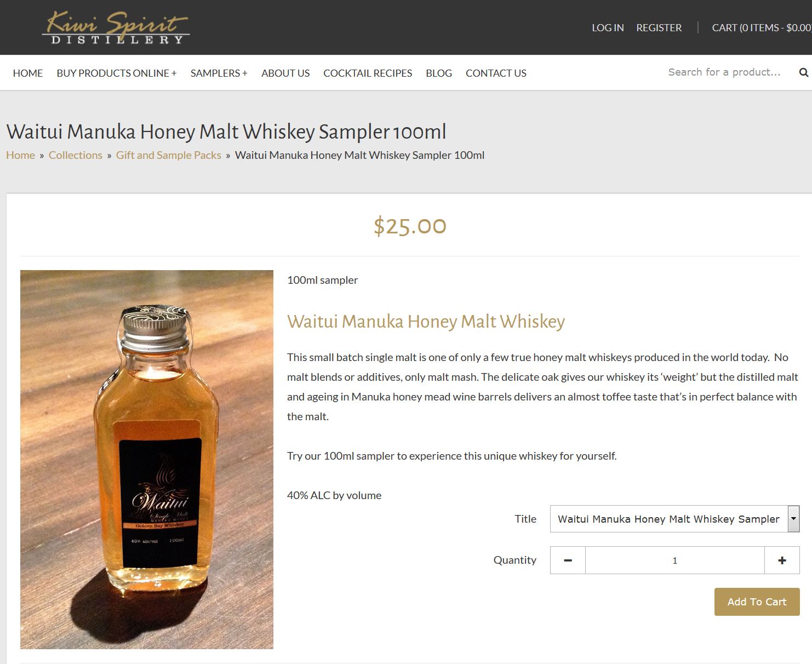Viewport: 812px width, 664px height.
Task: Open the Home menu item
Action: click(x=28, y=73)
